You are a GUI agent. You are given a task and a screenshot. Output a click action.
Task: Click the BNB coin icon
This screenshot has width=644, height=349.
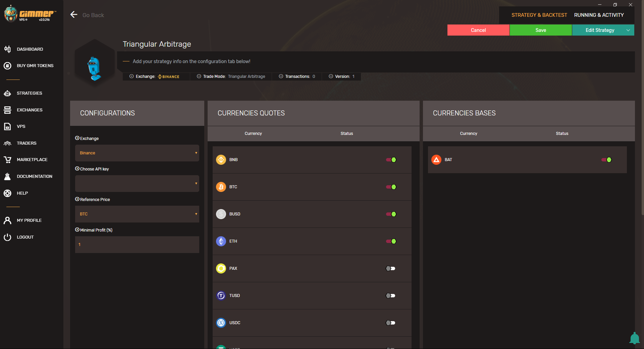click(x=221, y=160)
